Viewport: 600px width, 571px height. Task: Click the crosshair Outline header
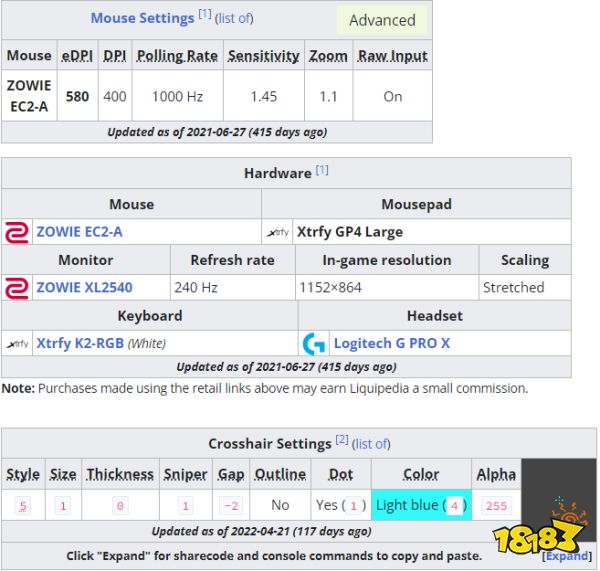click(280, 475)
